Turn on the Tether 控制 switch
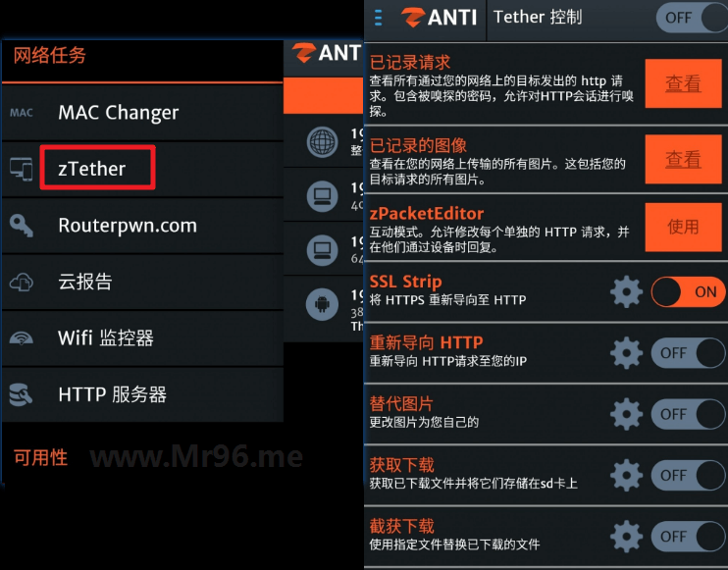The image size is (728, 570). (692, 18)
